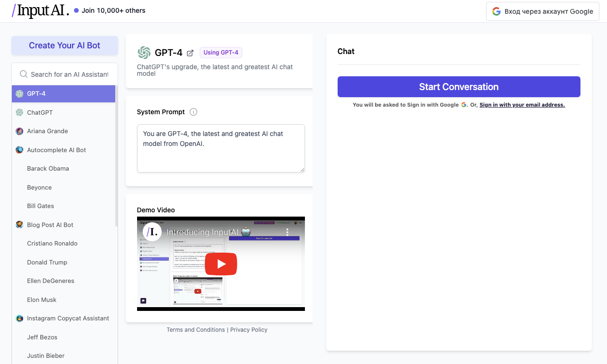Click Start Conversation button
This screenshot has height=364, width=607.
pos(459,87)
